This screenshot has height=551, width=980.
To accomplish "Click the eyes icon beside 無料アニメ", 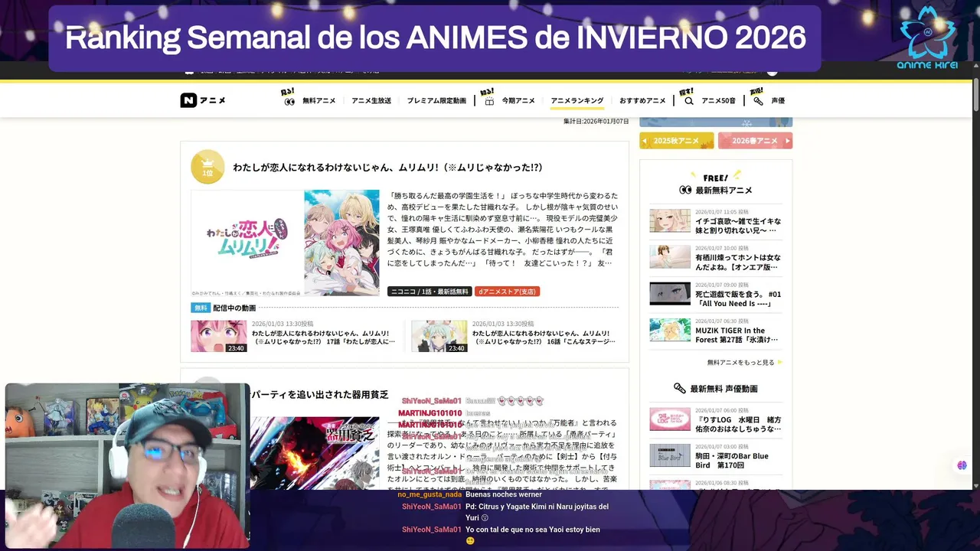I will (x=289, y=100).
